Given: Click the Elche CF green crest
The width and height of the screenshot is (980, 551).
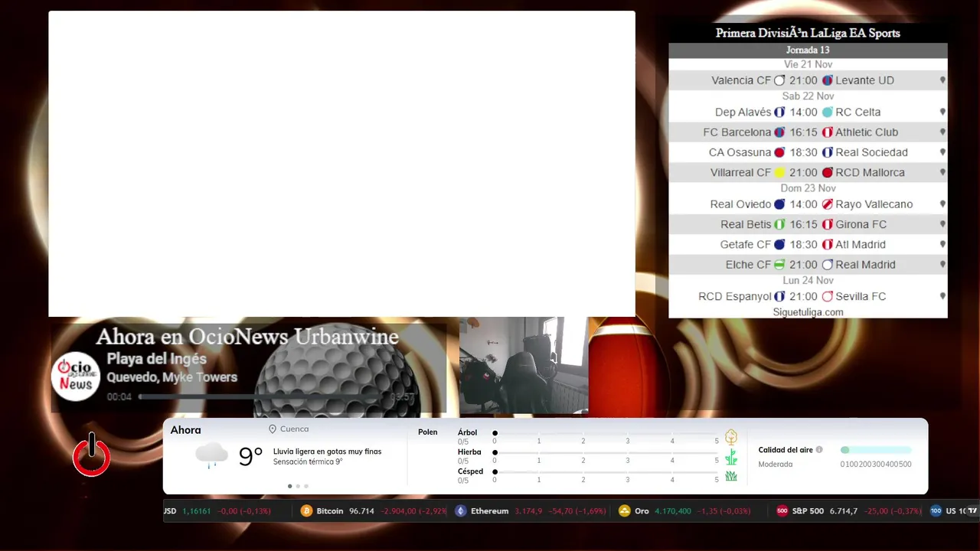Looking at the screenshot, I should (x=779, y=265).
